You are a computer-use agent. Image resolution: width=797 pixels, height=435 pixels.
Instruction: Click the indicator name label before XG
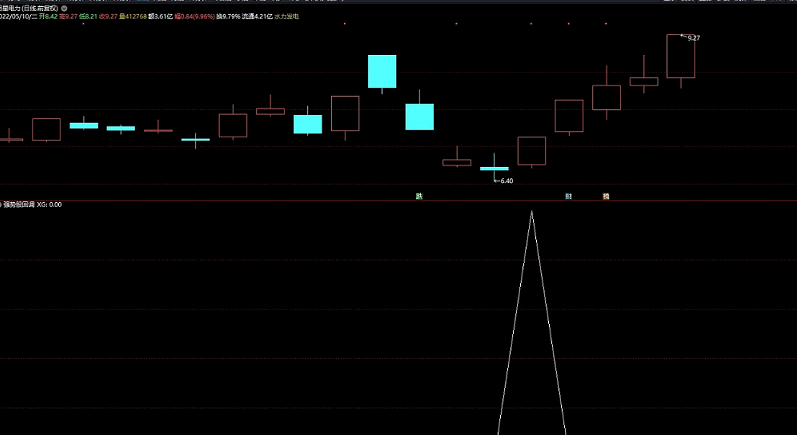click(x=19, y=205)
